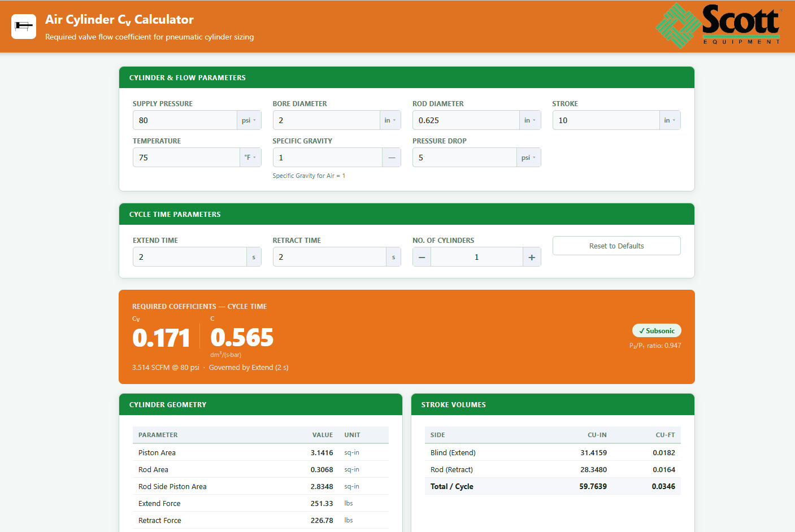Edit the Bore Diameter input field
795x532 pixels.
point(327,120)
